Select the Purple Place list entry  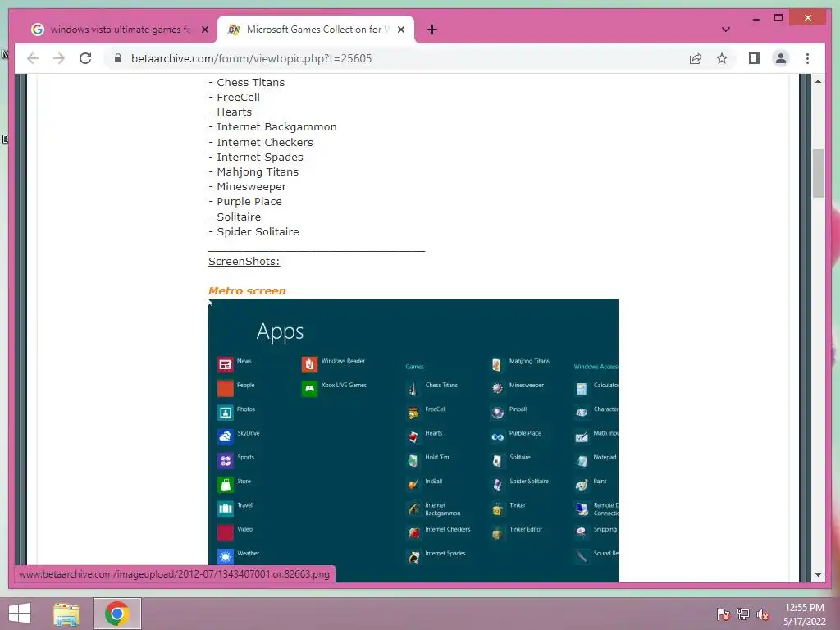tap(249, 202)
